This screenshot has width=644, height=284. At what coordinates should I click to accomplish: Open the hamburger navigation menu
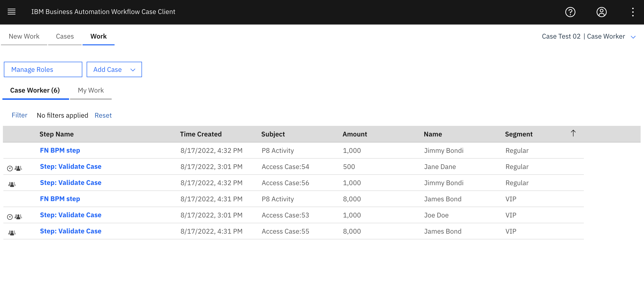coord(12,12)
